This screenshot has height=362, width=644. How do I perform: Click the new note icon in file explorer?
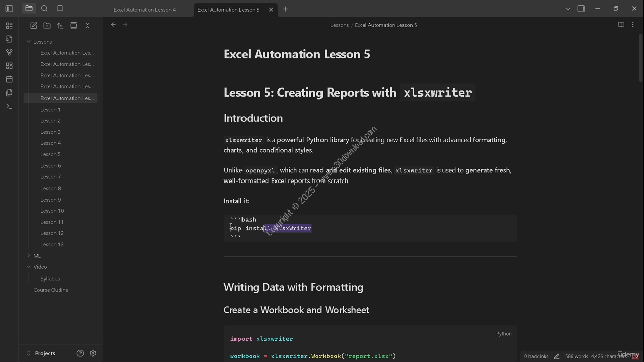(x=34, y=26)
